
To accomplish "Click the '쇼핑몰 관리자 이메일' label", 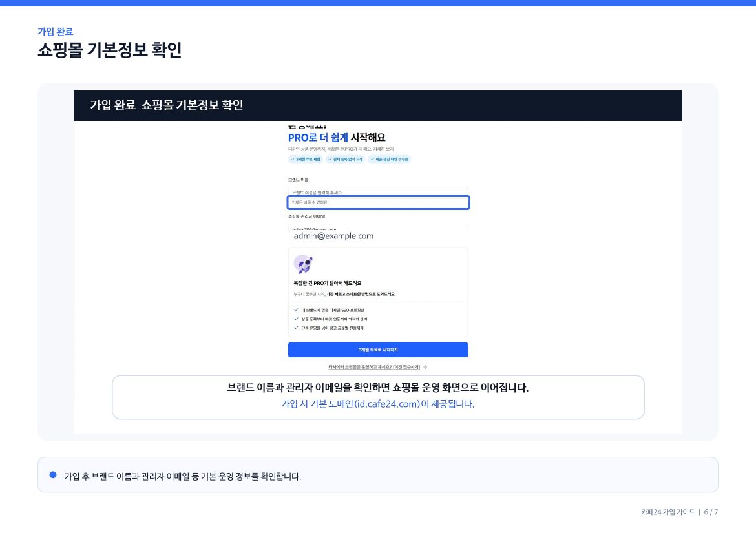I will click(307, 216).
